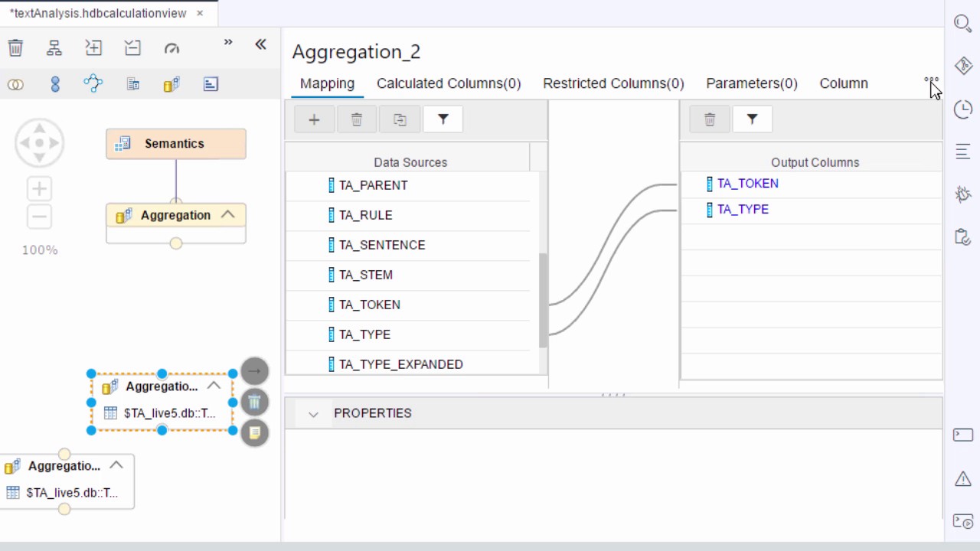Open the clipboard check icon in right sidebar

(962, 238)
